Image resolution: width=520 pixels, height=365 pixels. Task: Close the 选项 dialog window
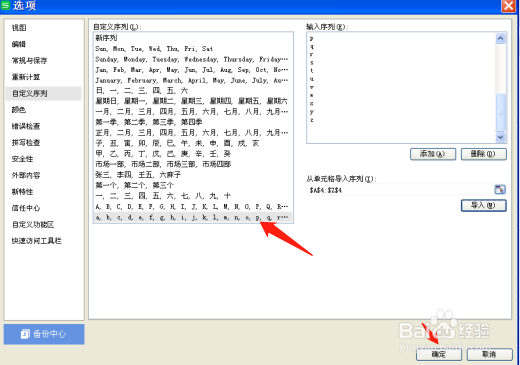click(x=509, y=6)
